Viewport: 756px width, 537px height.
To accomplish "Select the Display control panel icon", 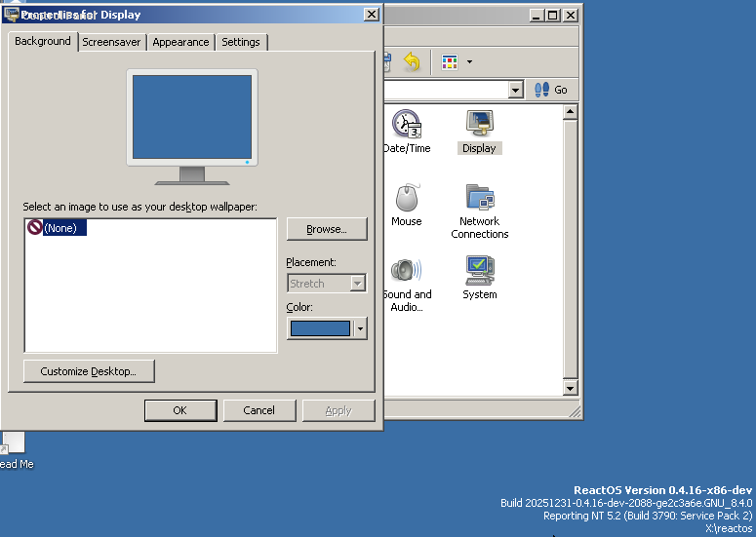I will point(479,125).
